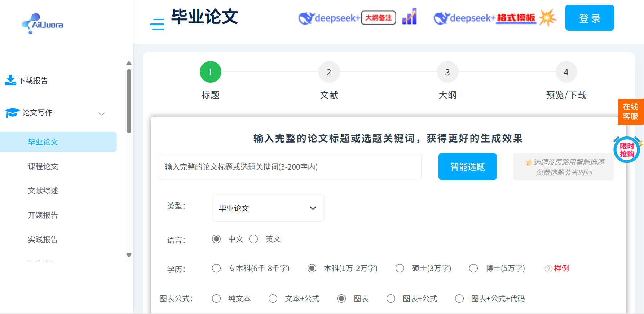Select 纯文本 chart formula option
This screenshot has width=644, height=314.
tap(216, 298)
